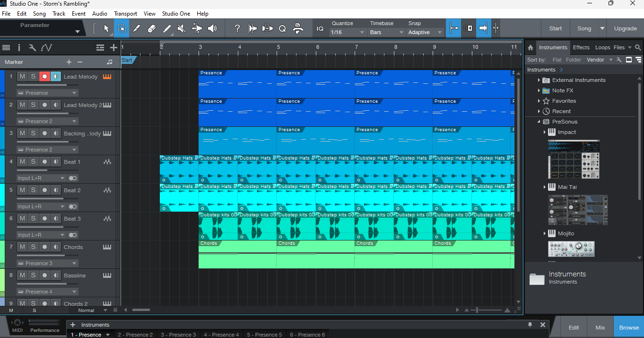
Task: Pick the Paint (pencil) tool
Action: [167, 28]
